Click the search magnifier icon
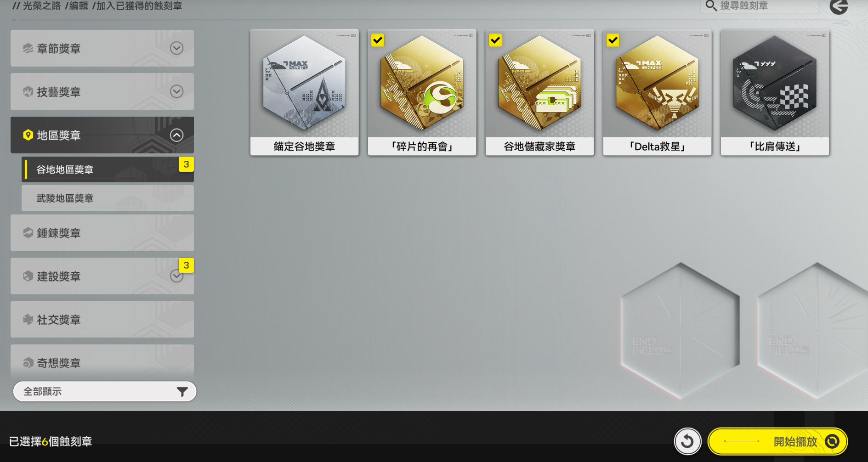This screenshot has width=868, height=462. (x=711, y=6)
